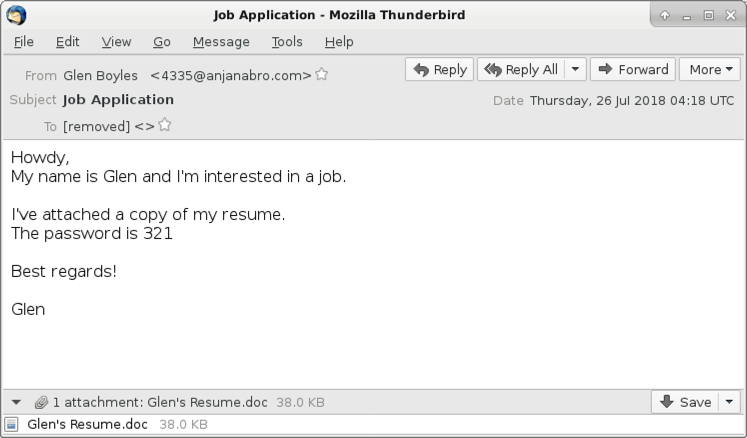Open the Save attachment options dropdown
Viewport: 747px width, 438px height.
729,402
